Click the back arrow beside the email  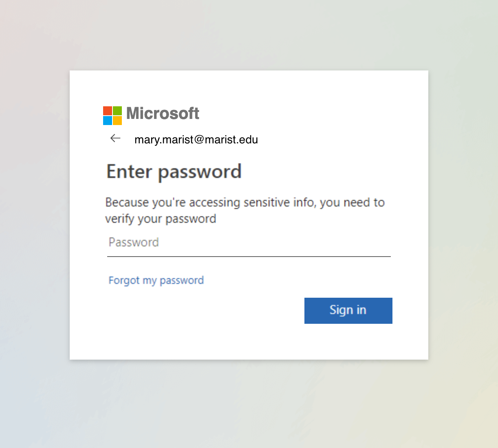pyautogui.click(x=115, y=138)
